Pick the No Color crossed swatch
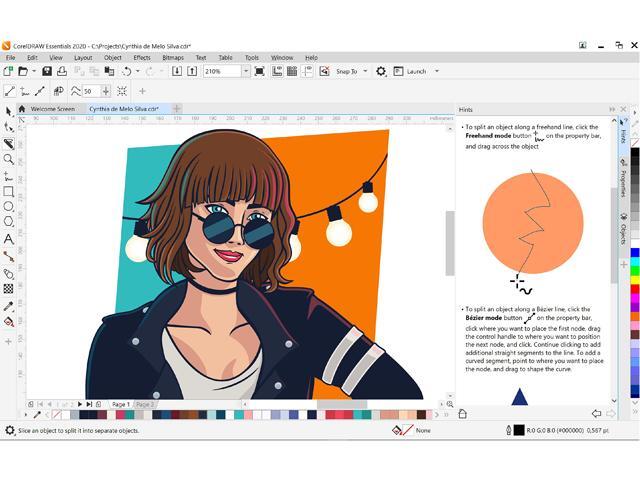 [x=57, y=415]
